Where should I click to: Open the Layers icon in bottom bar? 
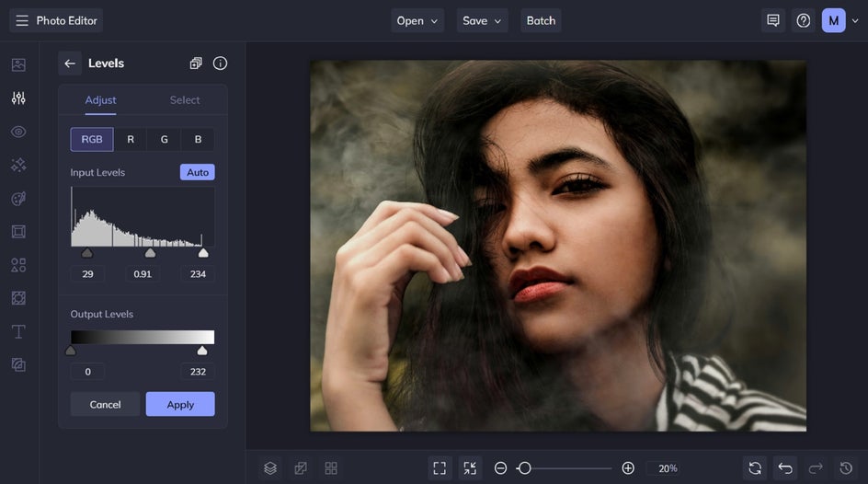click(270, 468)
